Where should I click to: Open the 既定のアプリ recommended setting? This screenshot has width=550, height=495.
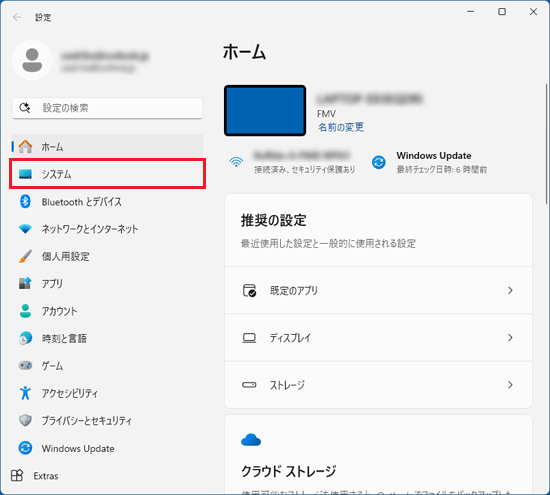point(378,290)
